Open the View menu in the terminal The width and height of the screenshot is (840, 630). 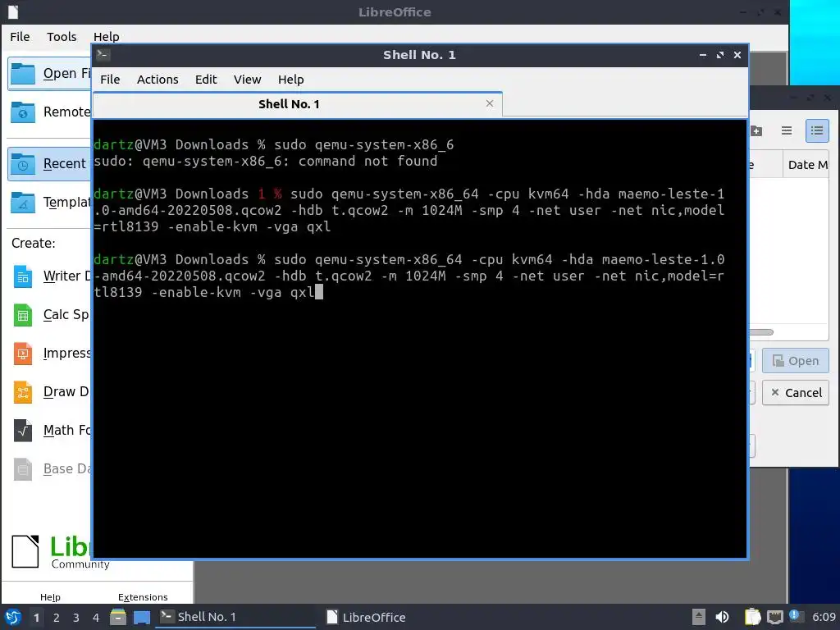pos(247,80)
